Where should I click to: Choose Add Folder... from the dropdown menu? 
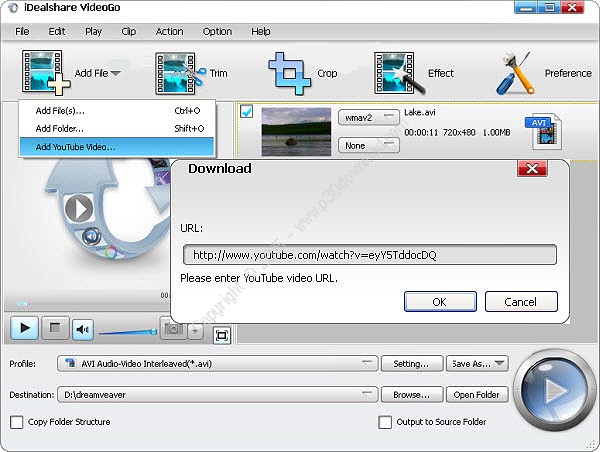pyautogui.click(x=117, y=129)
